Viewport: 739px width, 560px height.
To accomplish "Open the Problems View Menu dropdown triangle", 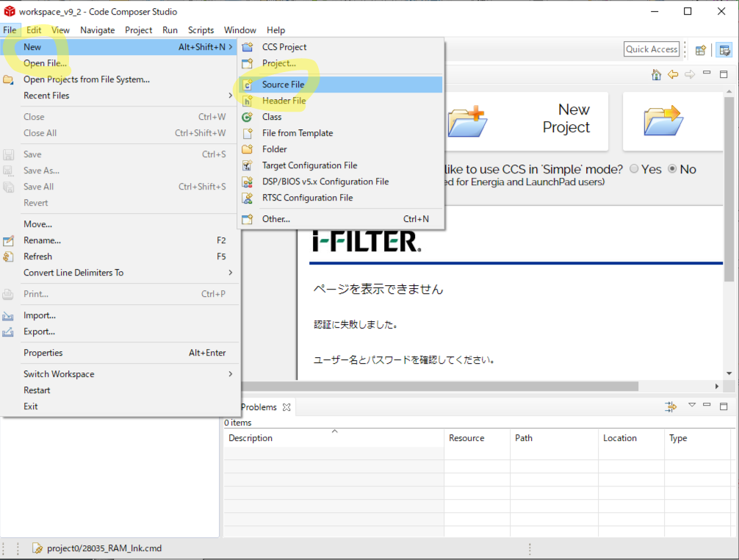I will [x=691, y=406].
